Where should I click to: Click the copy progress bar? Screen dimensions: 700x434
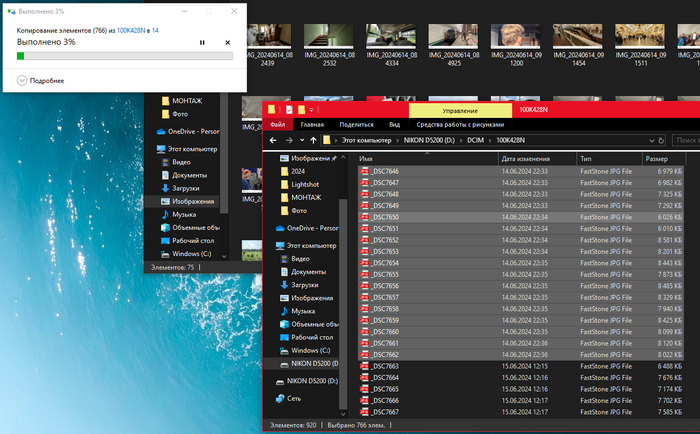click(124, 56)
